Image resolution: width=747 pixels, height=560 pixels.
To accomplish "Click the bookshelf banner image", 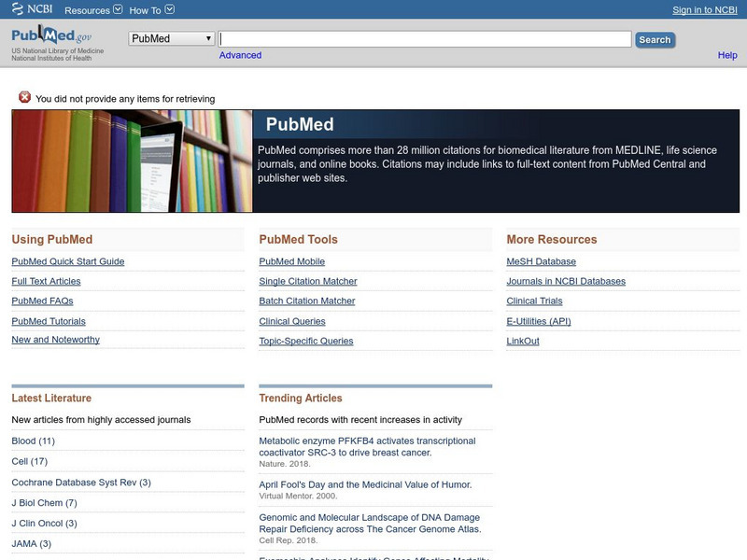I will tap(132, 161).
